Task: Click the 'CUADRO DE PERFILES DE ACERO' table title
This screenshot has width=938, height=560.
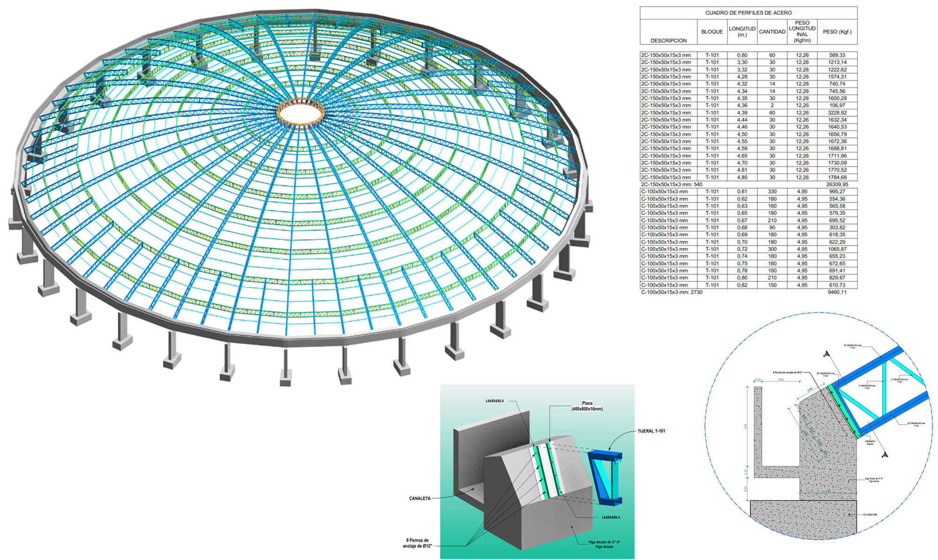Action: (749, 13)
